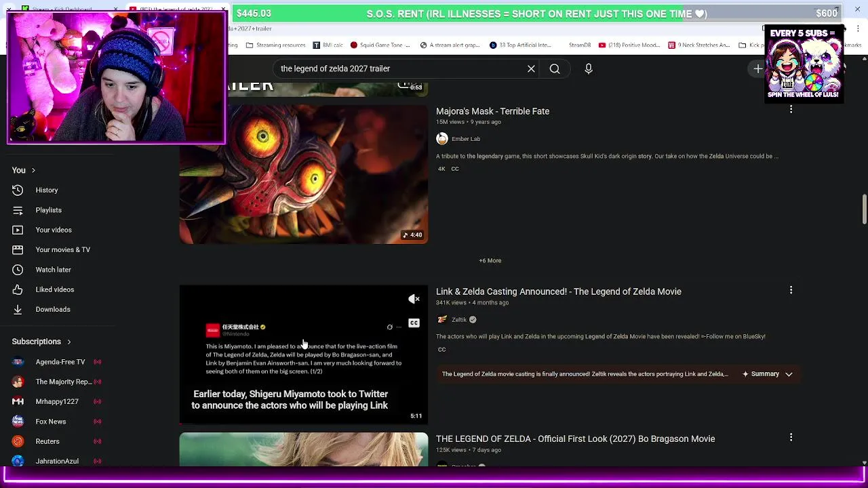Open History via its clock icon

18,190
